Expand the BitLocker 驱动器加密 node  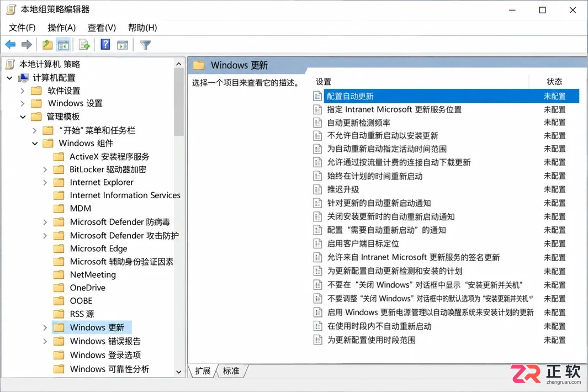(45, 169)
